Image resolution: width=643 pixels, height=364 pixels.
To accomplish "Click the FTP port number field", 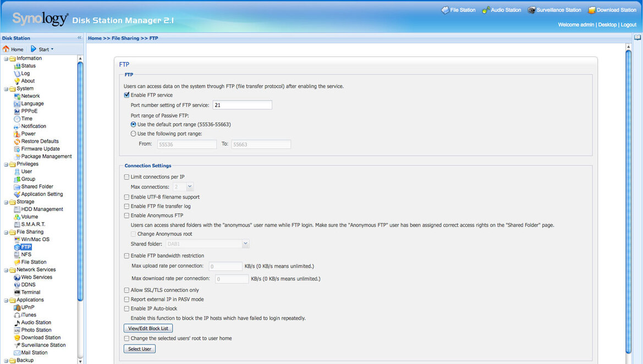I will coord(242,105).
